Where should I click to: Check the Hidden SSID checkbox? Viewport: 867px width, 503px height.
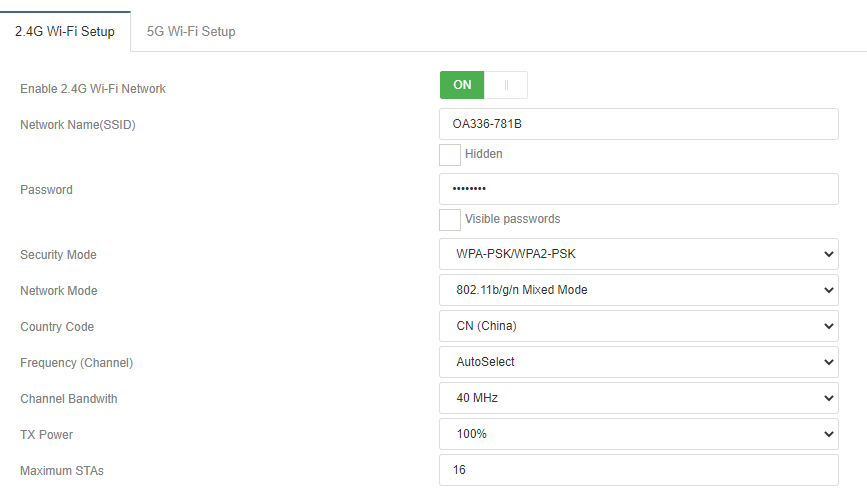[x=450, y=154]
